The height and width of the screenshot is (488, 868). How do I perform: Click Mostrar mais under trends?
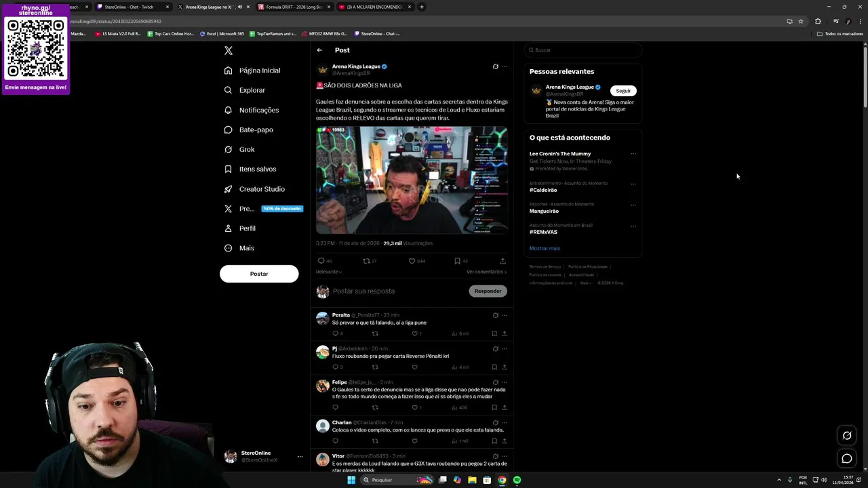(x=545, y=249)
